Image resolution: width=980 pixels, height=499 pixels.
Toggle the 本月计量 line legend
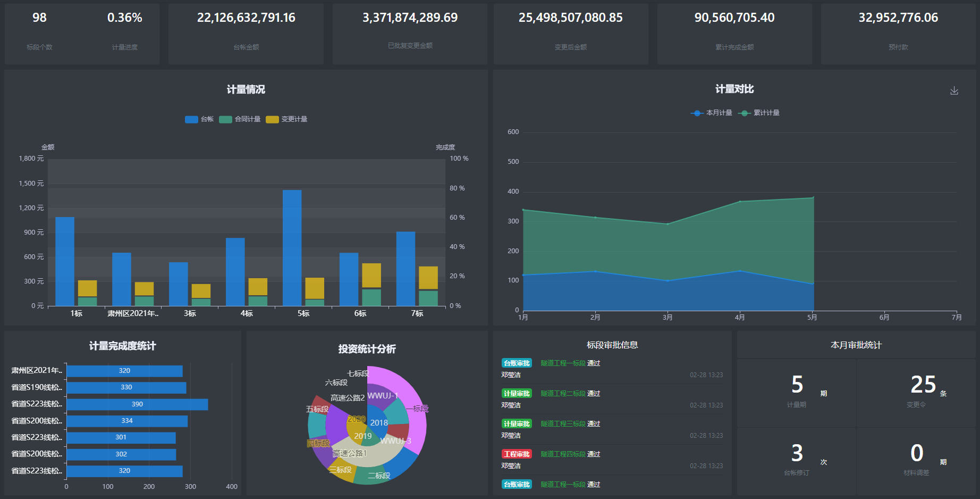711,113
